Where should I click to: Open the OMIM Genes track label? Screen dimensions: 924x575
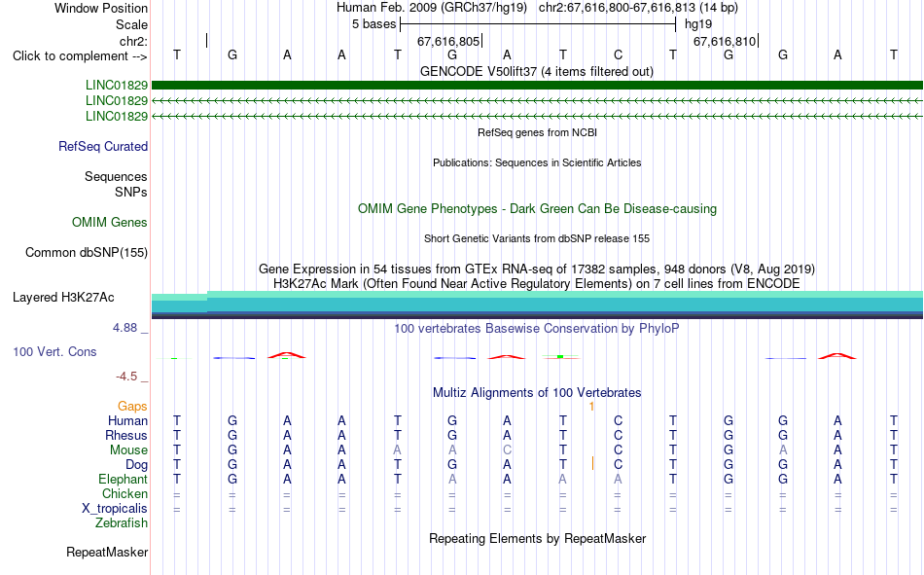coord(110,223)
